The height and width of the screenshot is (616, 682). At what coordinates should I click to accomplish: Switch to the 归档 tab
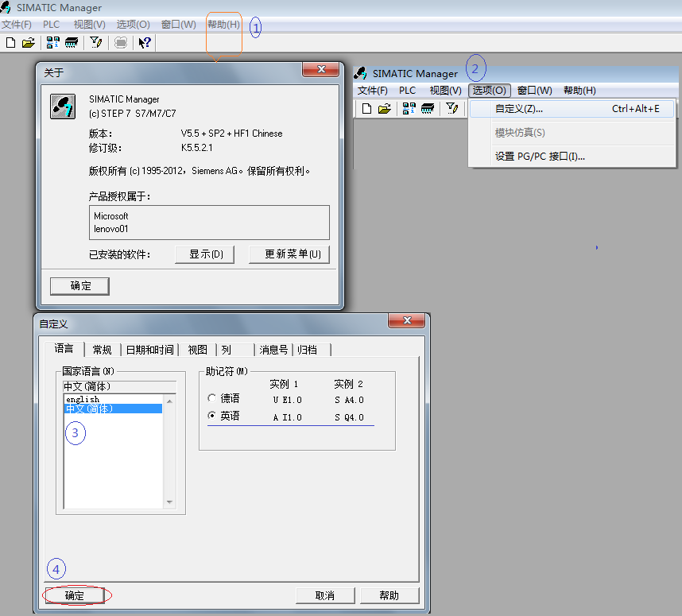[x=312, y=350]
